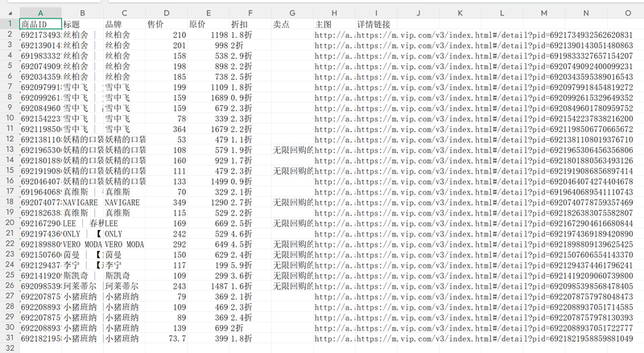
Task: Select column I header
Action: coord(376,13)
